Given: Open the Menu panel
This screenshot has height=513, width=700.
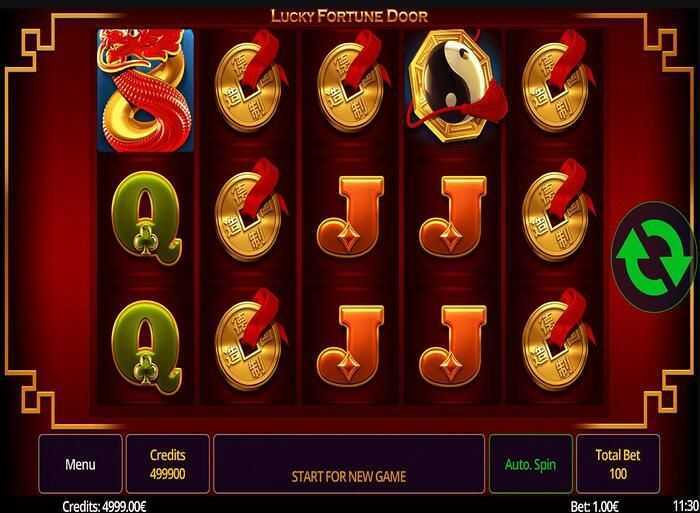Looking at the screenshot, I should [80, 464].
